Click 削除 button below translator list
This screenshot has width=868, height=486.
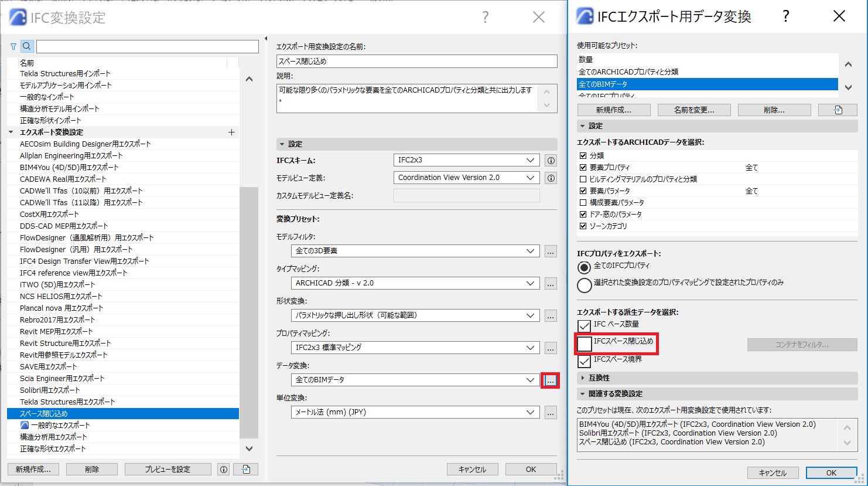pyautogui.click(x=92, y=469)
